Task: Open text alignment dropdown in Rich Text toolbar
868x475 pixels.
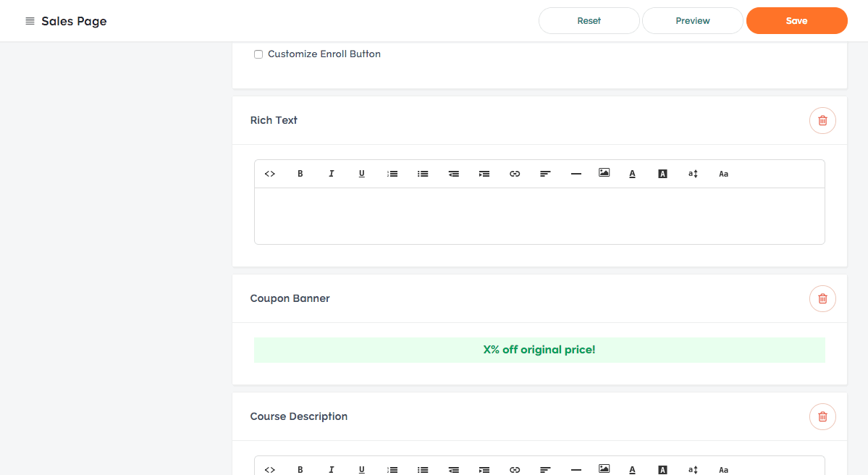Action: (x=545, y=174)
